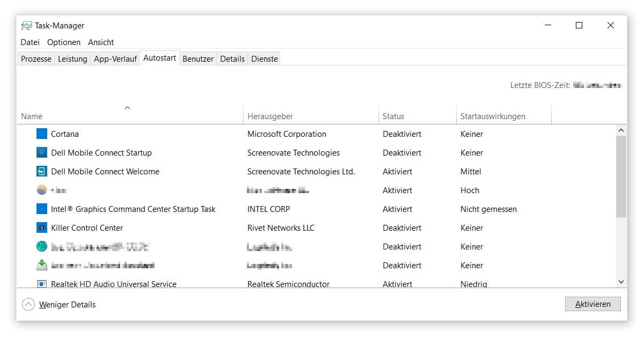Switch to the Dienste tab
This screenshot has height=338, width=644.
(x=265, y=59)
